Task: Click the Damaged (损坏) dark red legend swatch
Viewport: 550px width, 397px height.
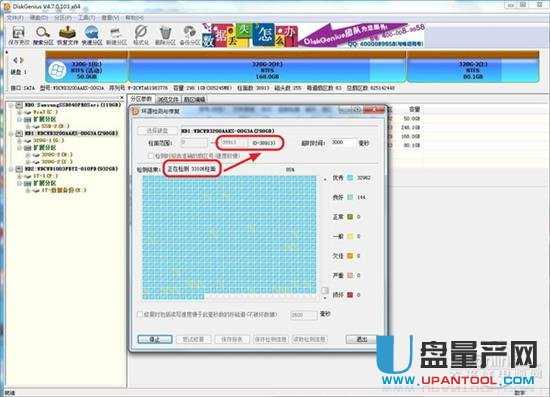Action: [350, 295]
